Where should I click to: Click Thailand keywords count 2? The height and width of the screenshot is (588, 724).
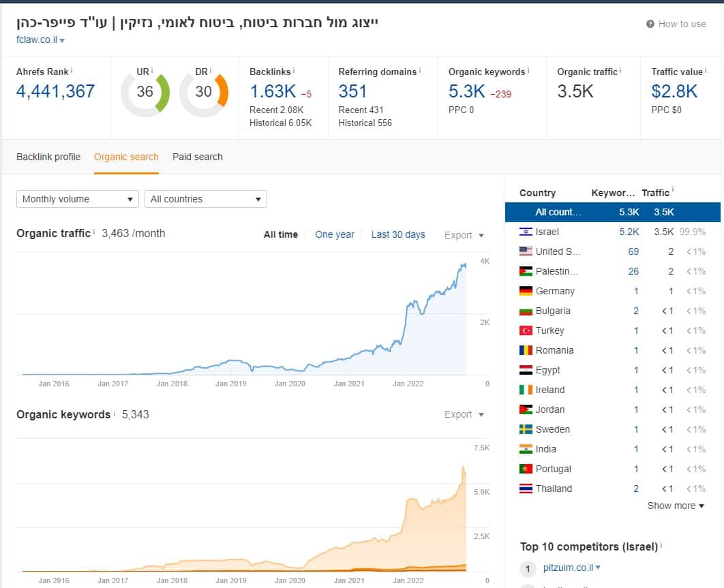click(x=636, y=489)
